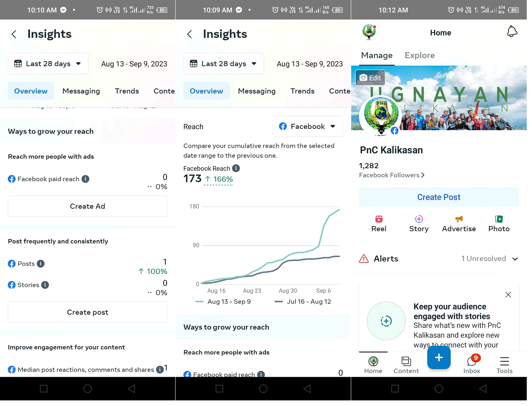Switch to Trends tab in middle screen
Viewport: 532px width, 406px height.
pyautogui.click(x=303, y=91)
